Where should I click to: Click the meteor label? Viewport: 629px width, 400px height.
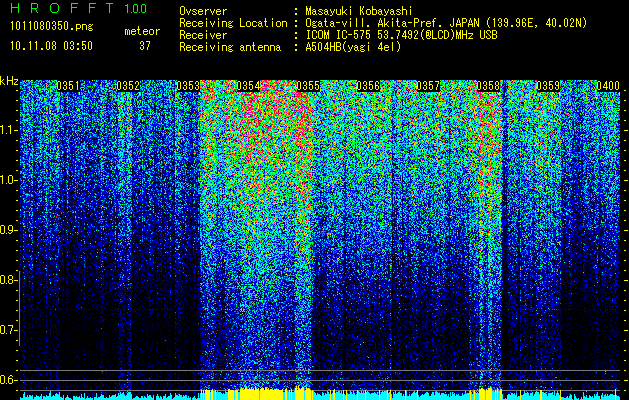(x=142, y=31)
